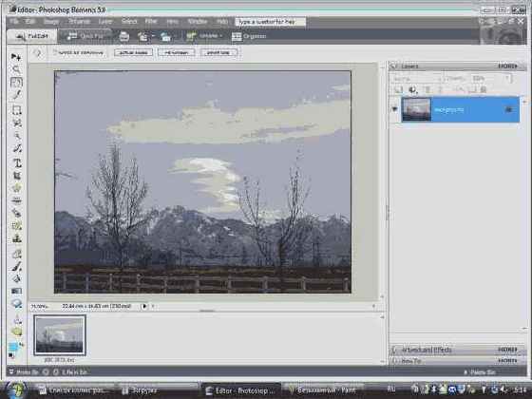Image resolution: width=532 pixels, height=399 pixels.
Task: Click the Actual Pixels button
Action: (133, 52)
